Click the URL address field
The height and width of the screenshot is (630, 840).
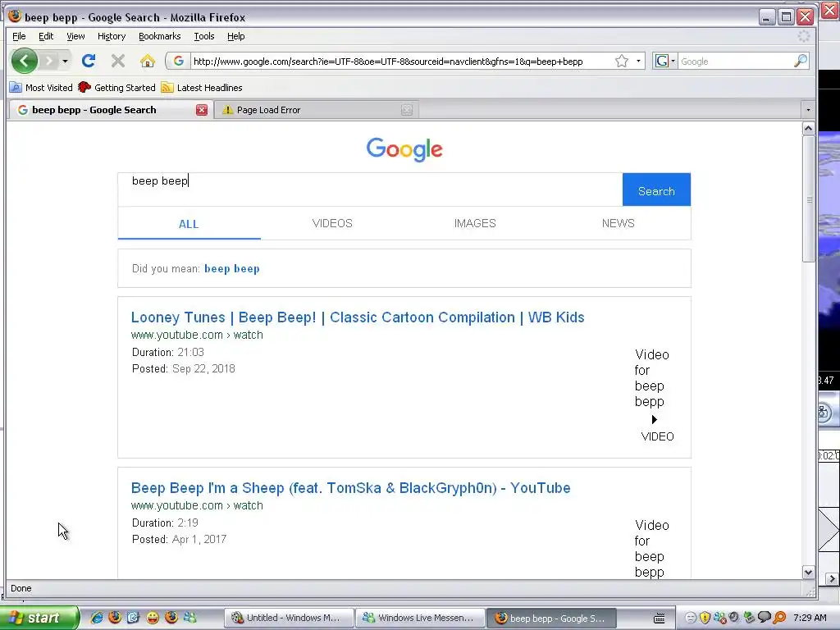click(x=402, y=61)
